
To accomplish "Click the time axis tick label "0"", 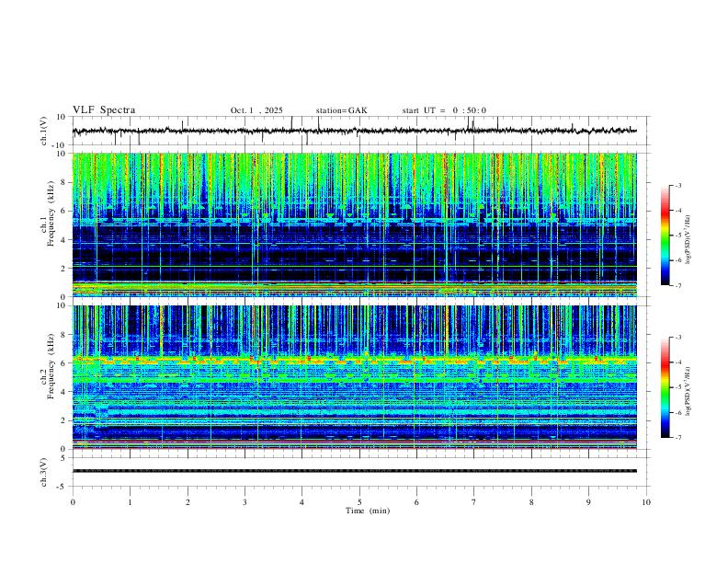I will coord(73,502).
